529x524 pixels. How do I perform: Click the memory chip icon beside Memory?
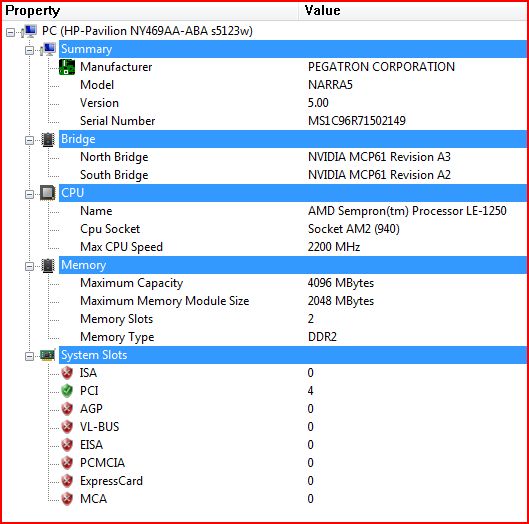point(48,265)
